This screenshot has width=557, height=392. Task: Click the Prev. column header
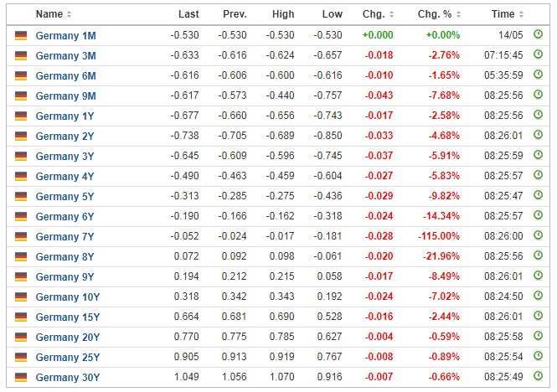coord(235,14)
